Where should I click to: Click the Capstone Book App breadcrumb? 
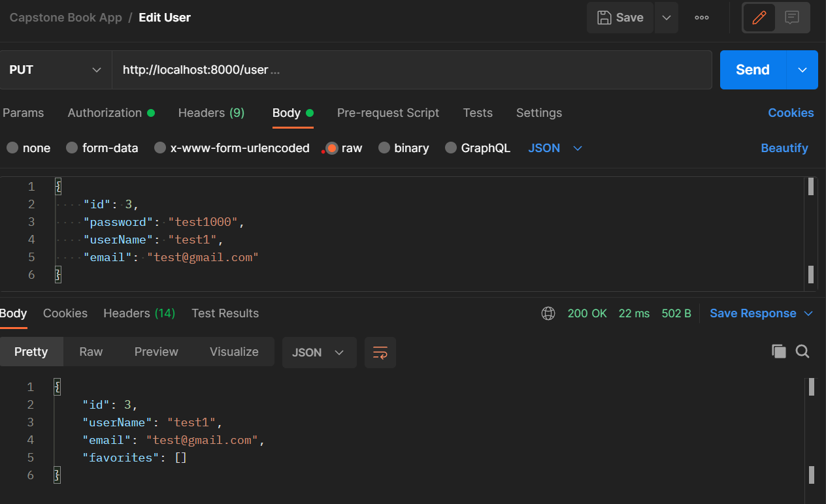(x=65, y=18)
